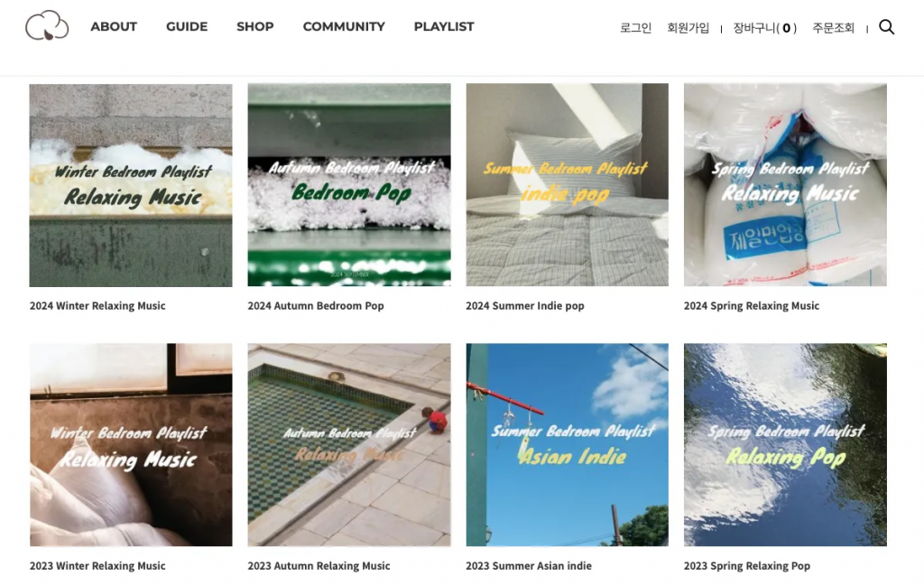
Task: Click the 주문조회 order lookup link
Action: [x=833, y=28]
